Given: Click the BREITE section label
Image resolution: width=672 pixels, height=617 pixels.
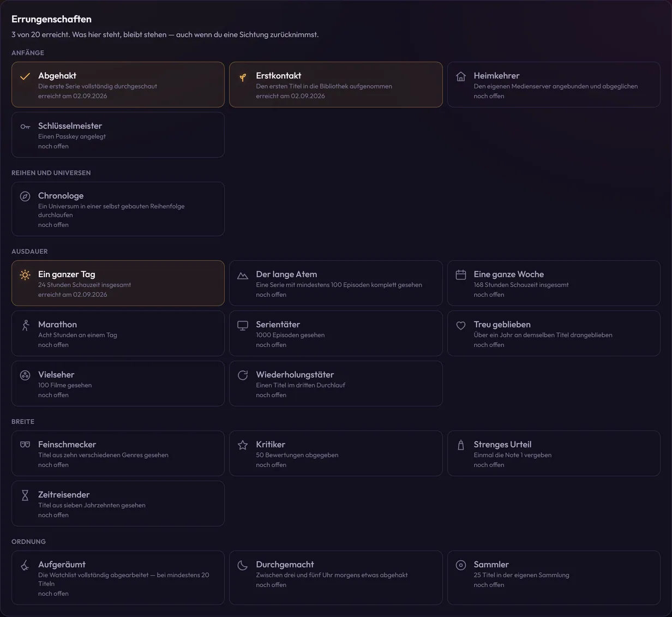Looking at the screenshot, I should [23, 422].
